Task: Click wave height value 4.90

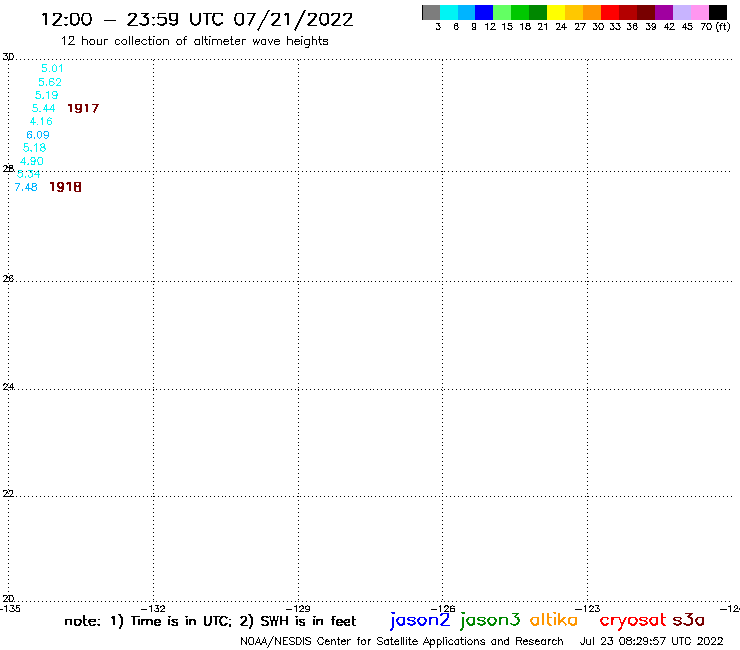Action: pyautogui.click(x=32, y=161)
